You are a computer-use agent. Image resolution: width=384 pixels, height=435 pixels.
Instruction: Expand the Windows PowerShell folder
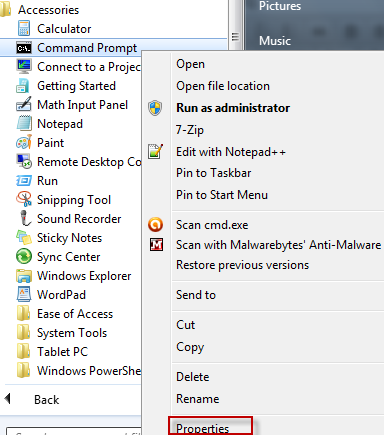[x=89, y=371]
